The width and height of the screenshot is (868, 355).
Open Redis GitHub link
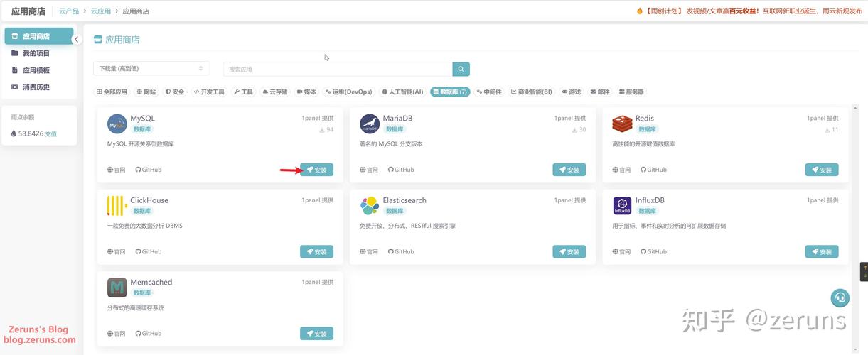(x=653, y=170)
